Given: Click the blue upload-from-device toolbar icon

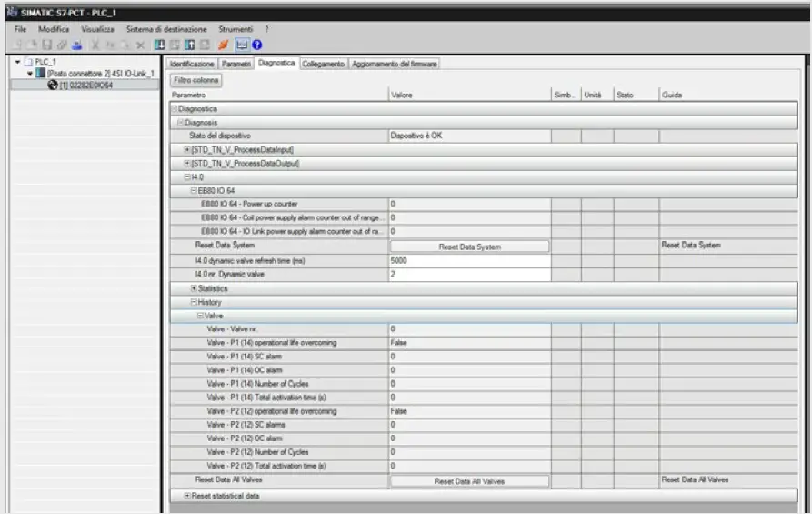Looking at the screenshot, I should pyautogui.click(x=189, y=45).
